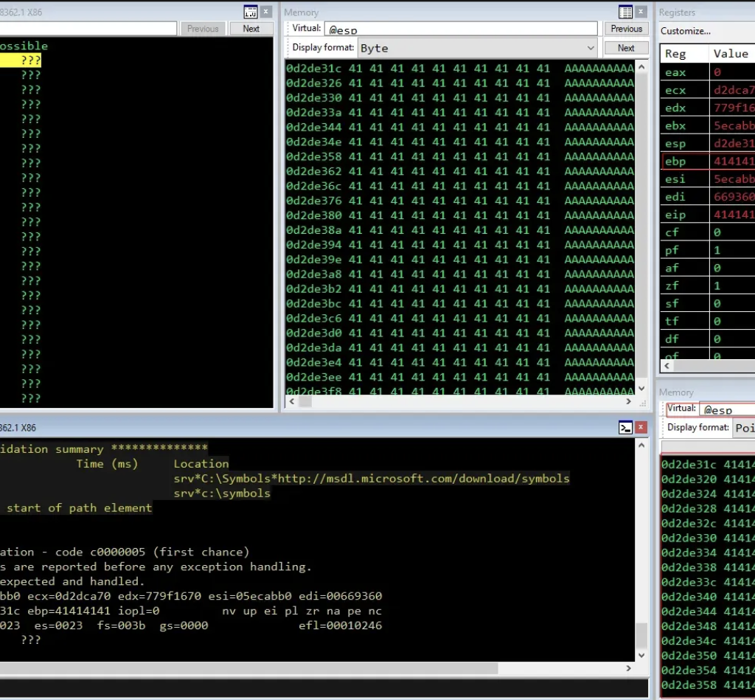Open the Customize registers dialog
This screenshot has width=755, height=700.
point(686,31)
